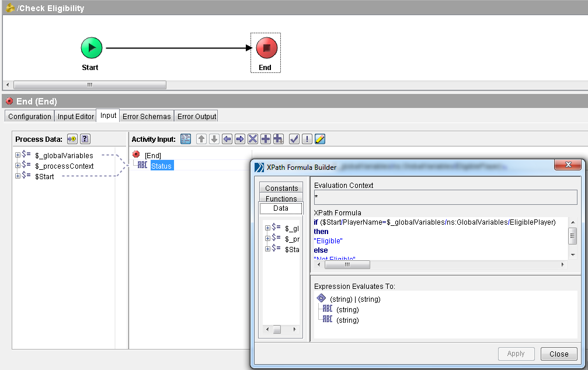588x370 pixels.
Task: Click the XPath Formula Builder title icon
Action: 259,167
